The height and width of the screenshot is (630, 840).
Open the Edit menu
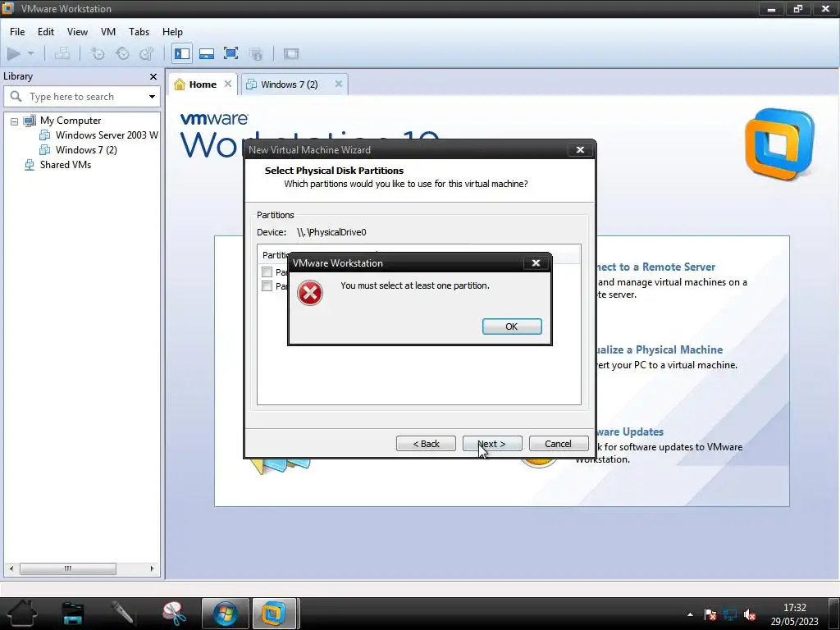[46, 32]
